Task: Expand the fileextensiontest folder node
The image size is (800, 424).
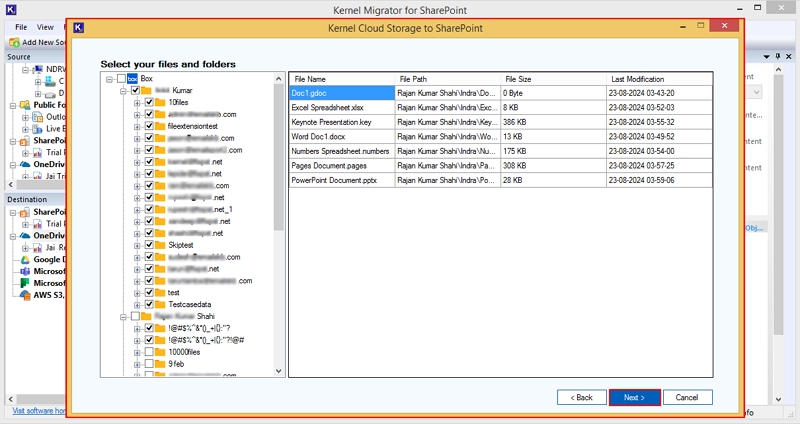Action: coord(137,127)
